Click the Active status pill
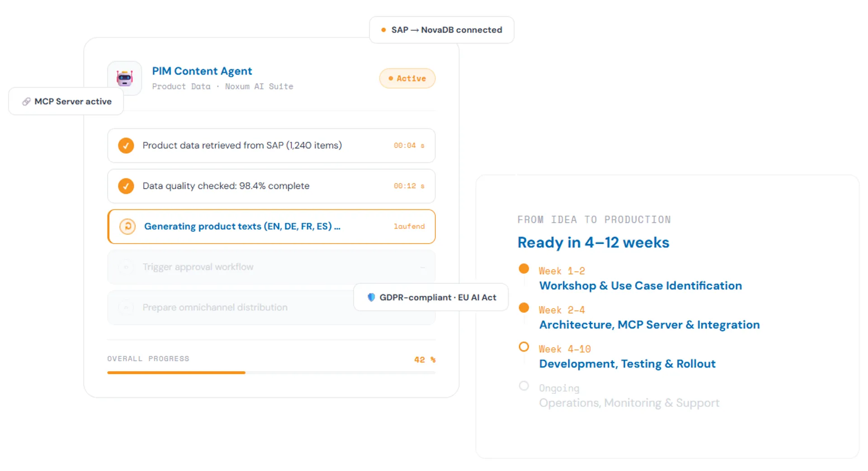The height and width of the screenshot is (471, 868). click(407, 79)
